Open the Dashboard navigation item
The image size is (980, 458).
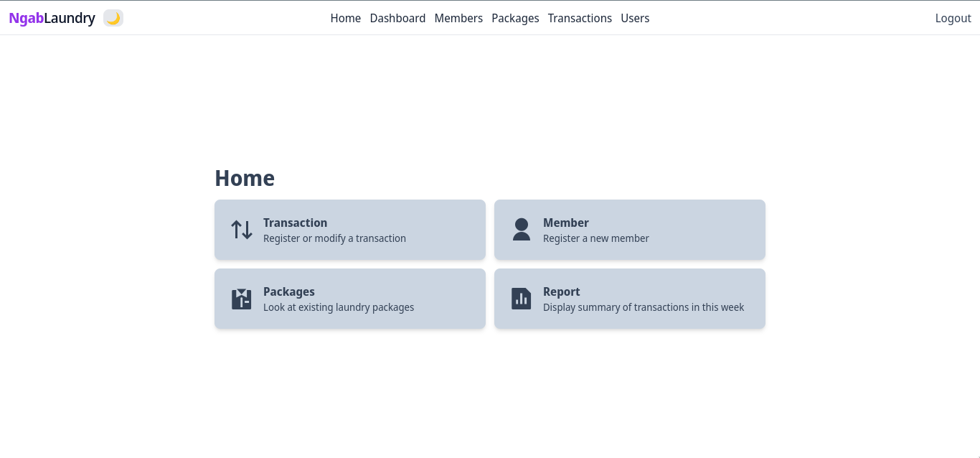[397, 18]
